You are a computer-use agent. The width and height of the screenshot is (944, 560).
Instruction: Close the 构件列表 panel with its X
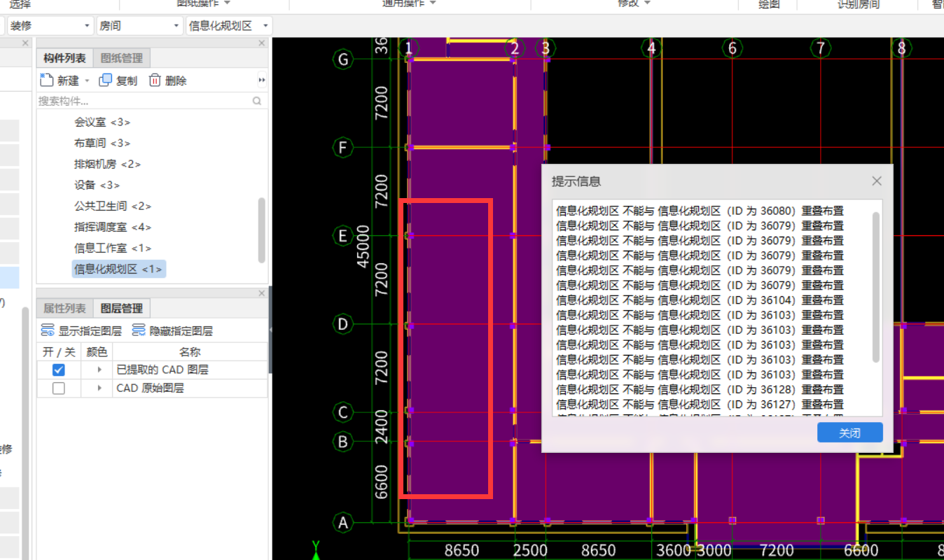coord(262,43)
